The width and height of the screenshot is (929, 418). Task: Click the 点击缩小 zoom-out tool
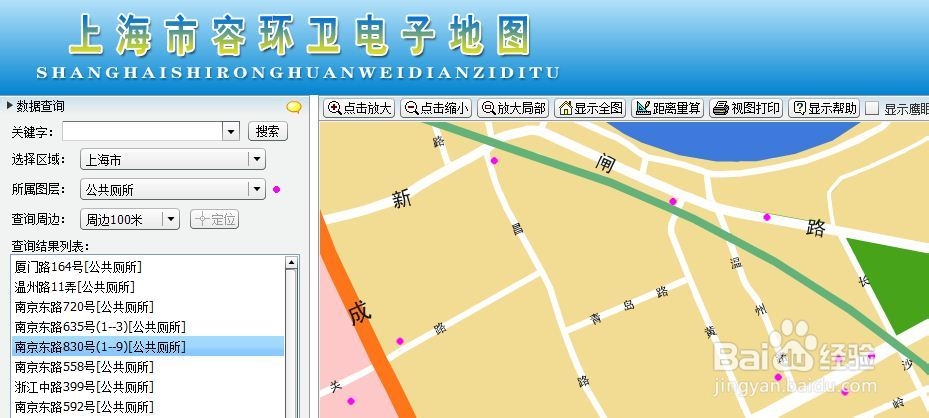(435, 108)
